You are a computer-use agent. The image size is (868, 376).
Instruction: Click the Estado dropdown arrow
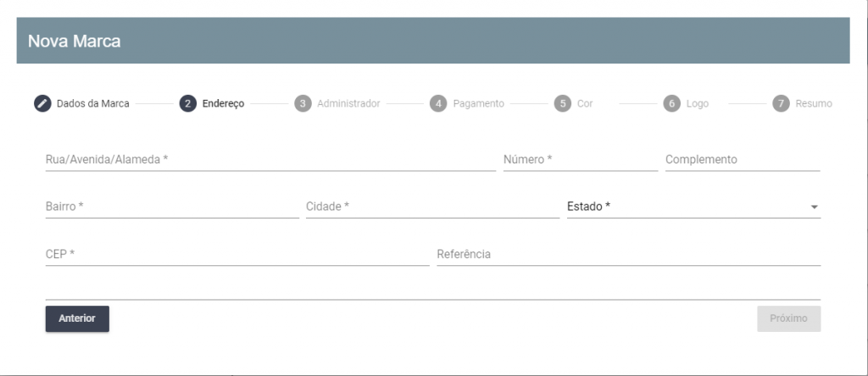pos(815,207)
